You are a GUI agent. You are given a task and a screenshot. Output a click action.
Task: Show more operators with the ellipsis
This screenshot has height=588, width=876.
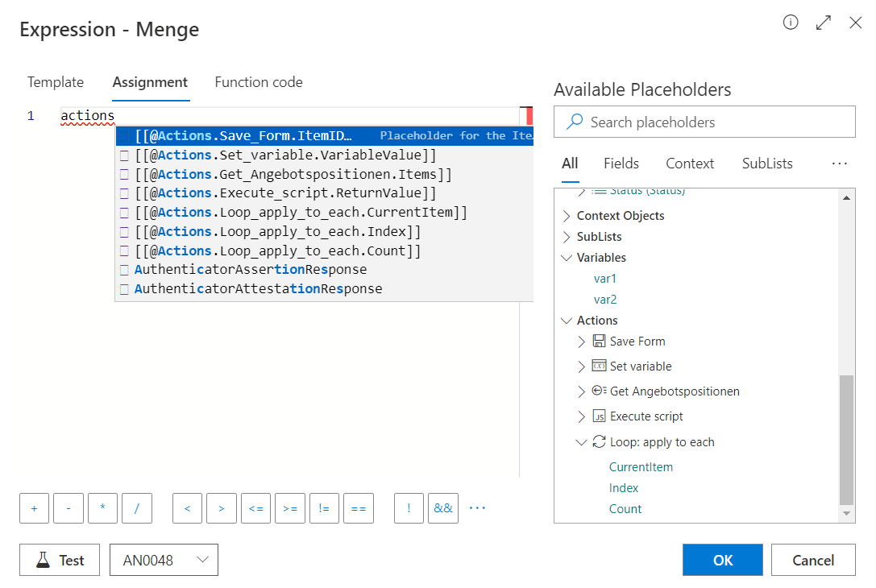[x=477, y=507]
